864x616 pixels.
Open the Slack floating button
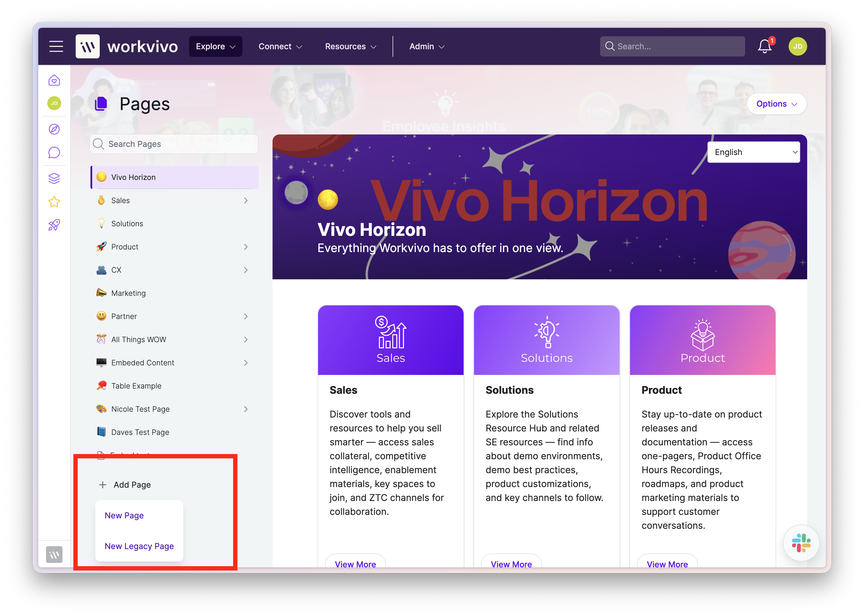point(801,543)
